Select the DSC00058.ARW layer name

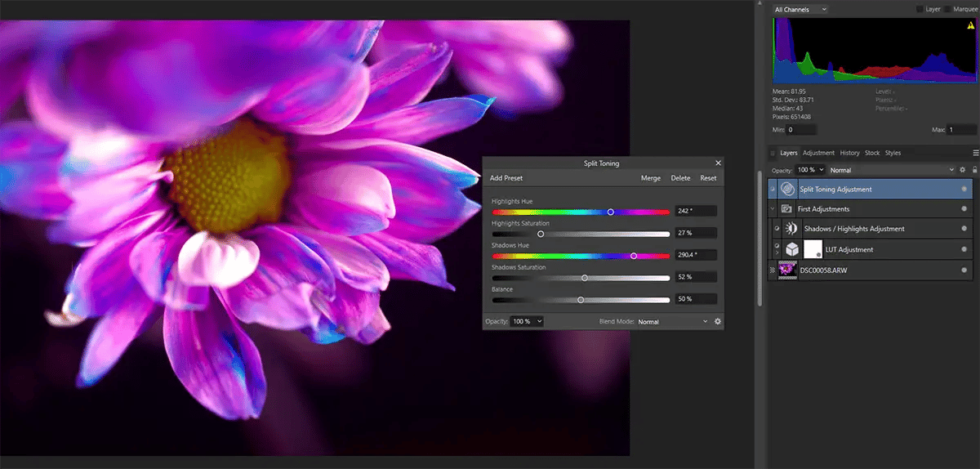pos(825,270)
